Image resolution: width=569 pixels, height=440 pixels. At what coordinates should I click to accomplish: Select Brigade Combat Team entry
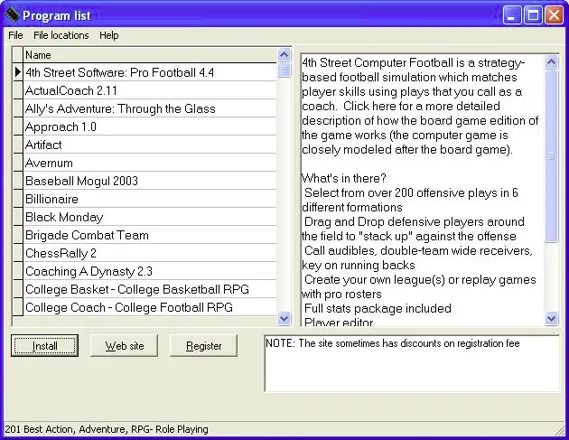coord(150,235)
